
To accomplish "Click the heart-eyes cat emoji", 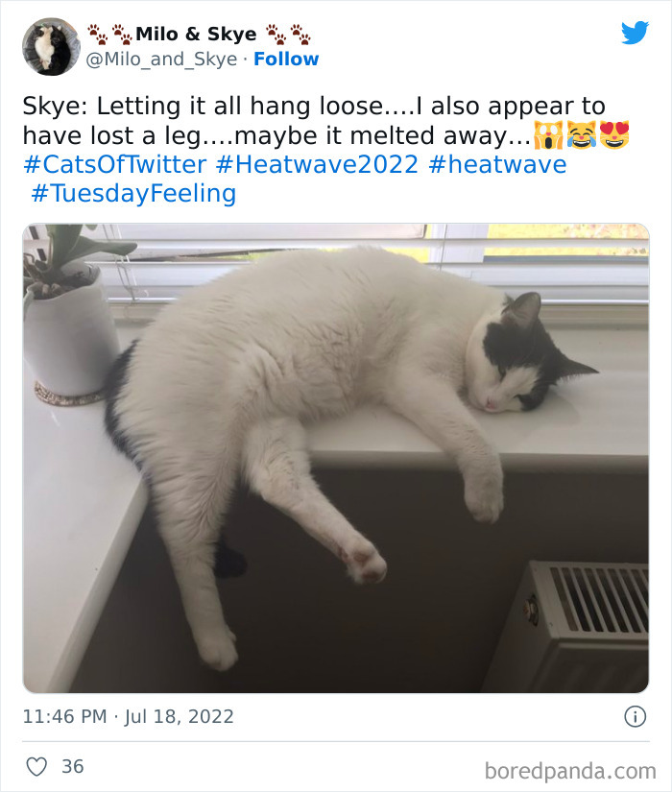I will click(614, 135).
